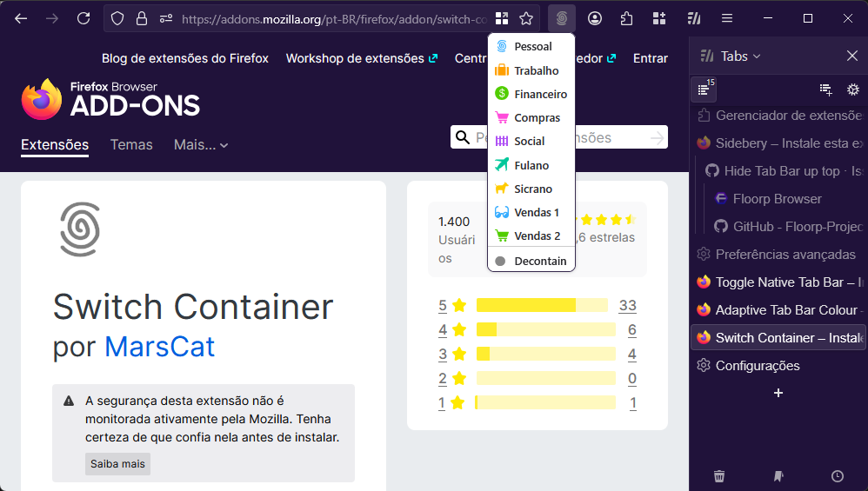868x491 pixels.
Task: Switch to the Social container
Action: [531, 141]
